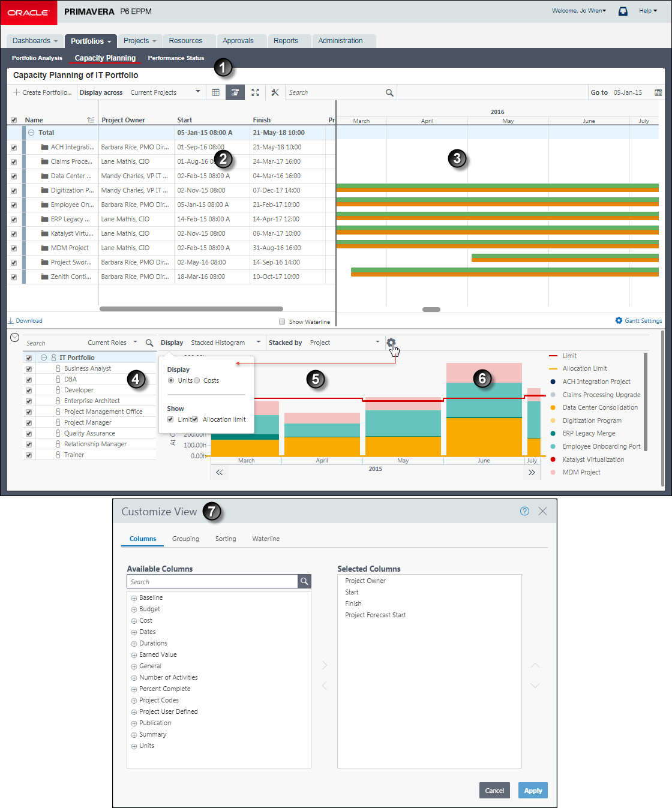
Task: Toggle the select-all checkbox in Name header
Action: [14, 120]
